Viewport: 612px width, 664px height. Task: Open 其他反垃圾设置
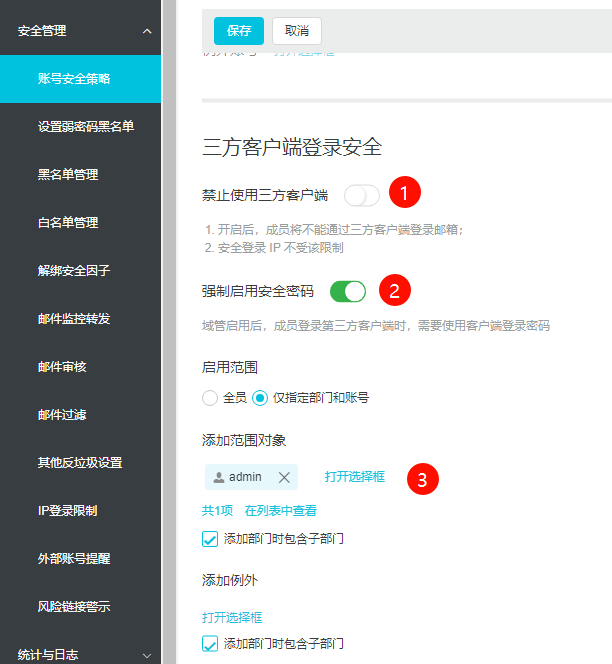(80, 462)
